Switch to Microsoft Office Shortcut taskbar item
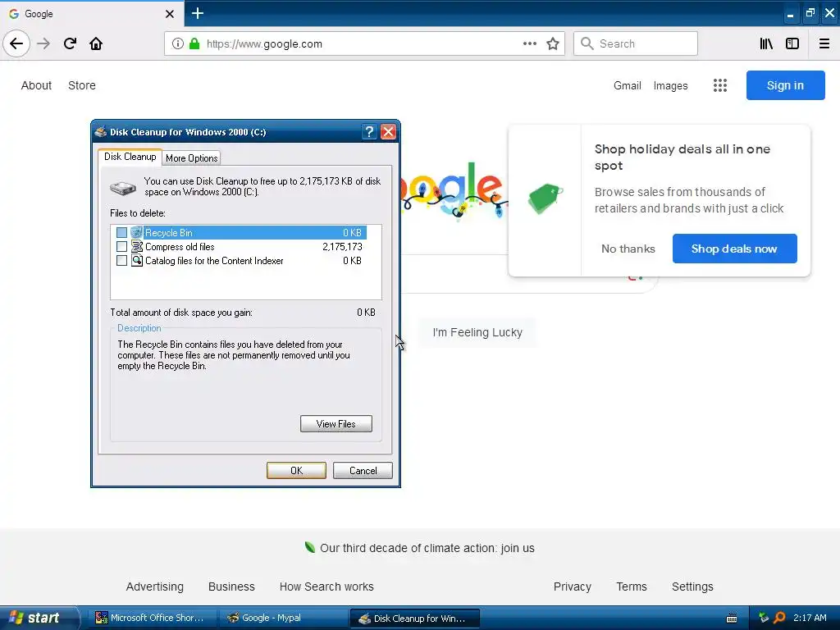 pyautogui.click(x=152, y=618)
